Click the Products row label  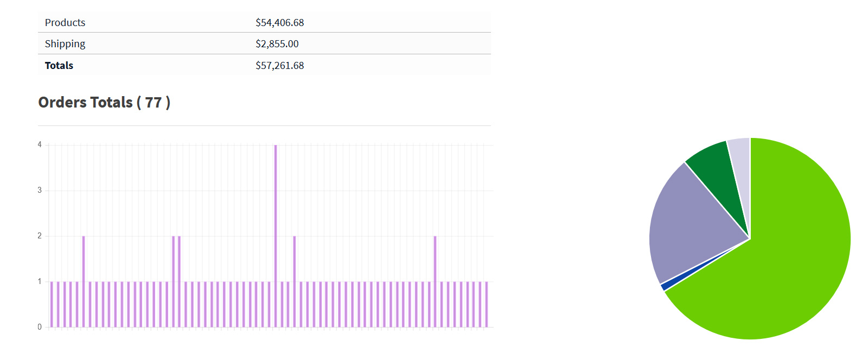click(65, 22)
